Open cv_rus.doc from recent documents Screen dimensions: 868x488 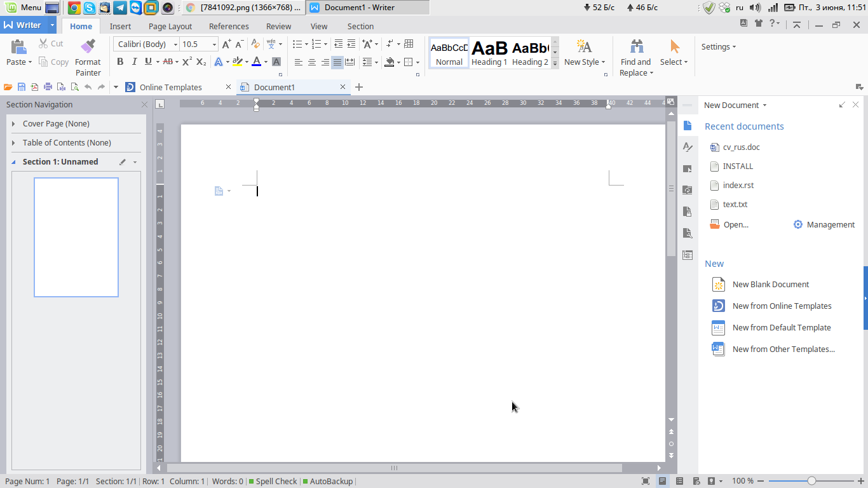tap(741, 147)
